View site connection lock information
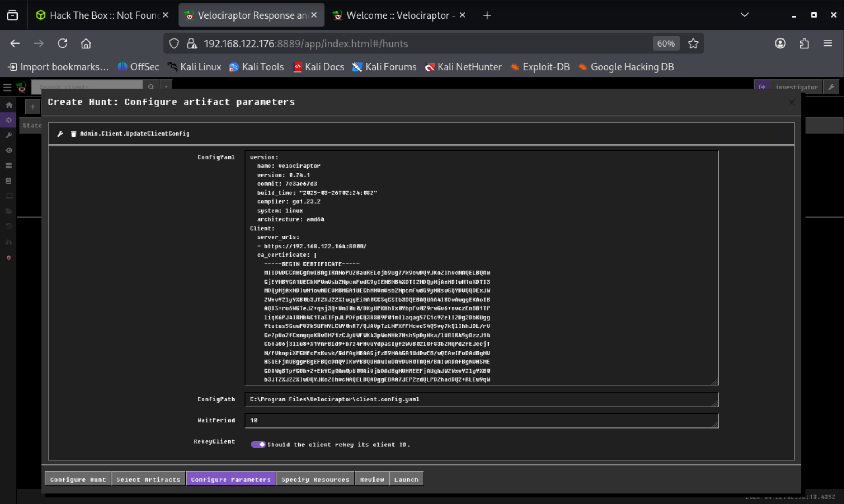The height and width of the screenshot is (504, 844). pos(192,44)
